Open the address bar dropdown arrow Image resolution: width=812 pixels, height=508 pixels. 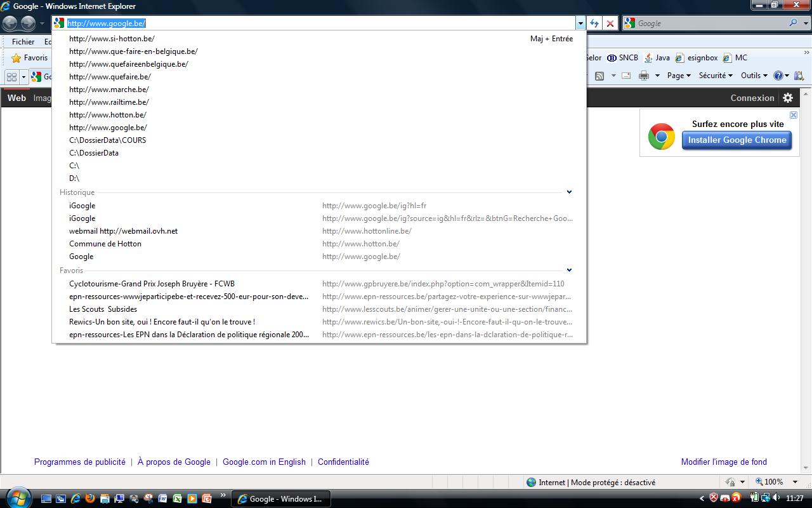580,23
